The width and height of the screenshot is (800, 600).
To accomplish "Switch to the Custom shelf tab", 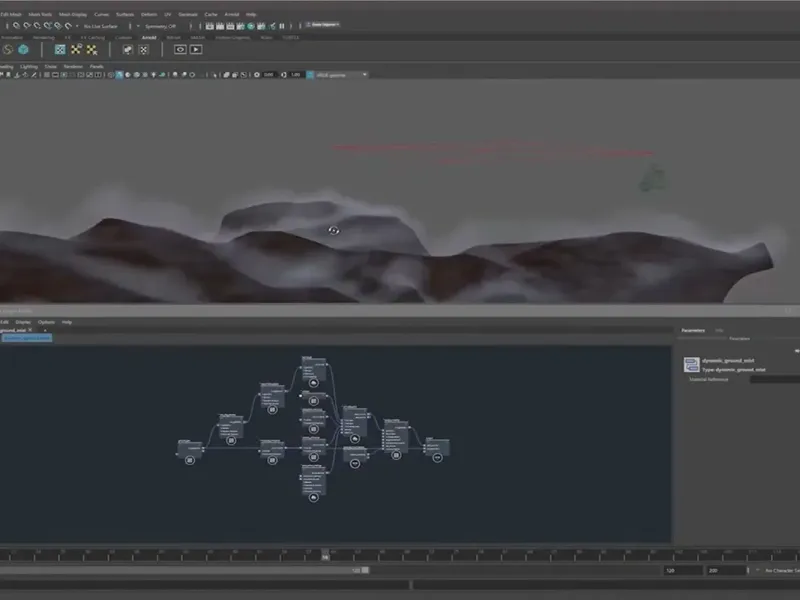I will pos(123,37).
